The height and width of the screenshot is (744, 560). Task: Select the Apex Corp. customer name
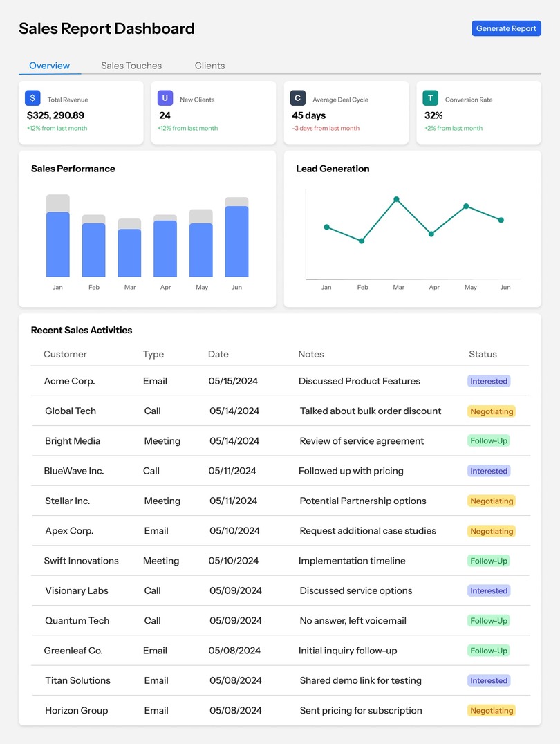click(69, 531)
